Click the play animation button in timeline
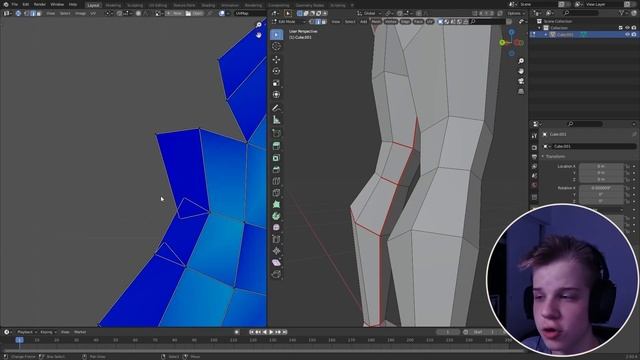Viewport: 640px width, 360px height. click(x=271, y=332)
